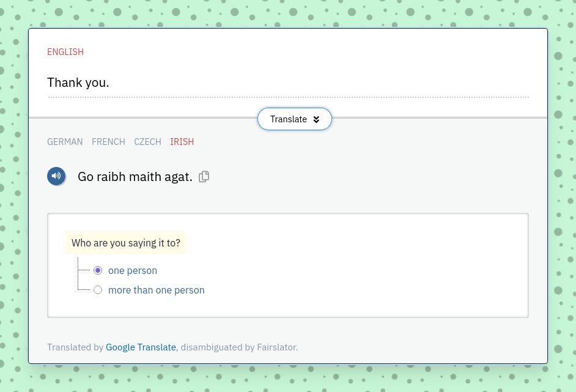Switch to the French tab
This screenshot has height=392, width=576.
(x=108, y=142)
